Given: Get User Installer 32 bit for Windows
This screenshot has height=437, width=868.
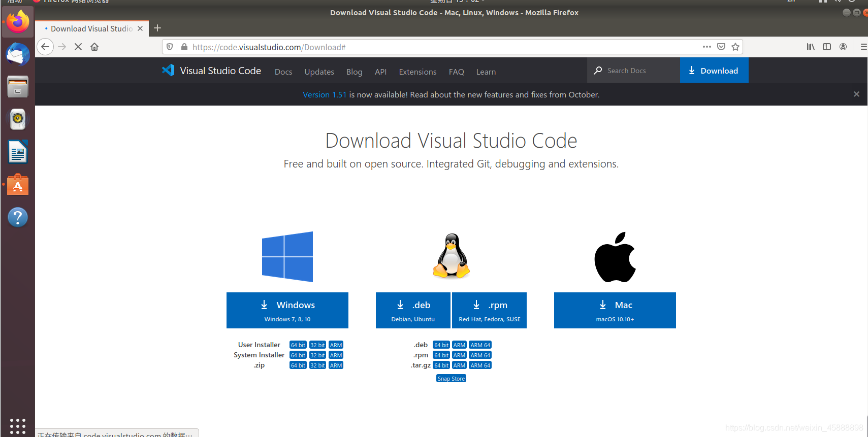Looking at the screenshot, I should tap(317, 345).
